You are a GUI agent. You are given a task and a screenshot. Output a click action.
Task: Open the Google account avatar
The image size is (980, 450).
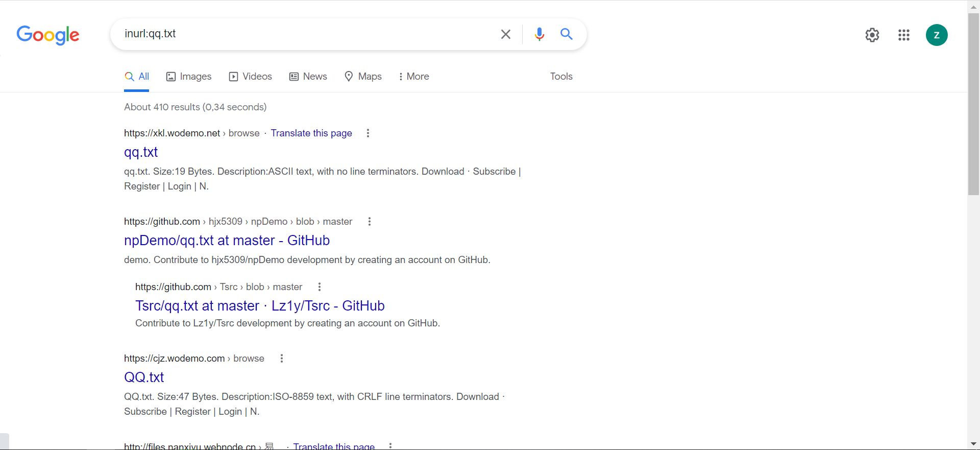click(x=936, y=35)
